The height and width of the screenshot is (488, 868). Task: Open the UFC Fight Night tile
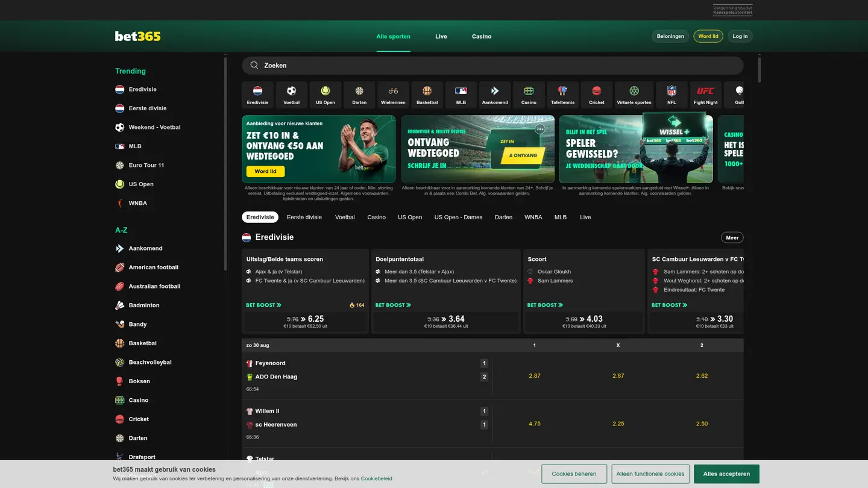[x=706, y=95]
